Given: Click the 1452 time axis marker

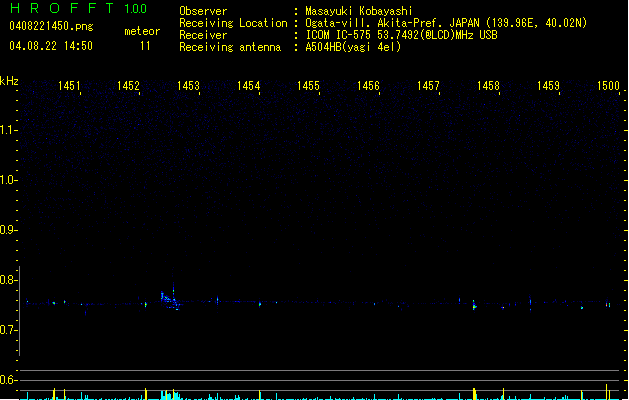Looking at the screenshot, I should pyautogui.click(x=128, y=86).
